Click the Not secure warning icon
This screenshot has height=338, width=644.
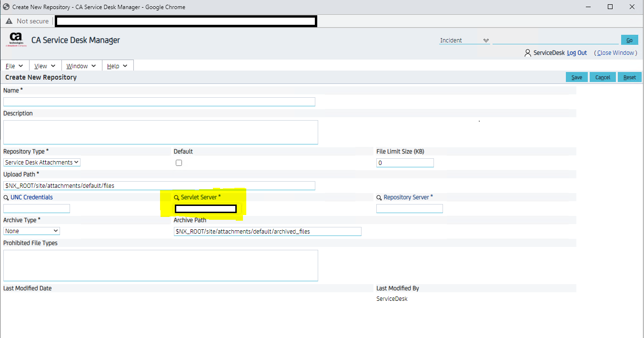[x=9, y=21]
